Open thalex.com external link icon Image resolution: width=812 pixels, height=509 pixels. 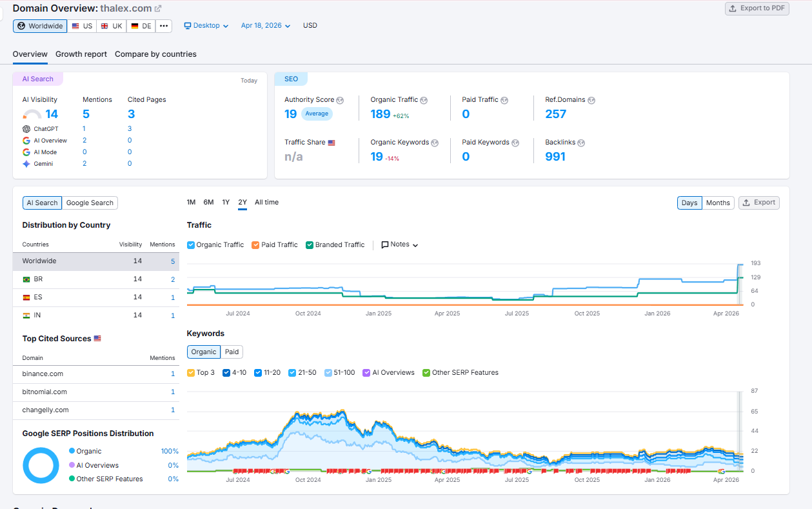(158, 8)
